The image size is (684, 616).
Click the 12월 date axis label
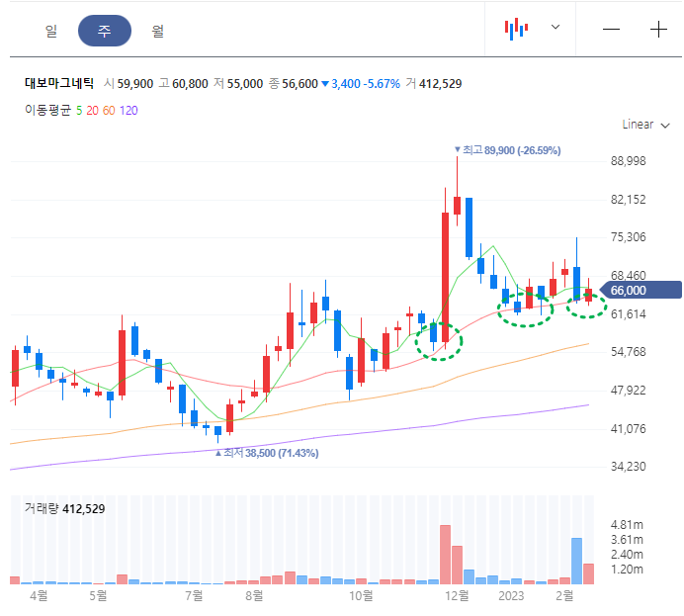(x=457, y=595)
